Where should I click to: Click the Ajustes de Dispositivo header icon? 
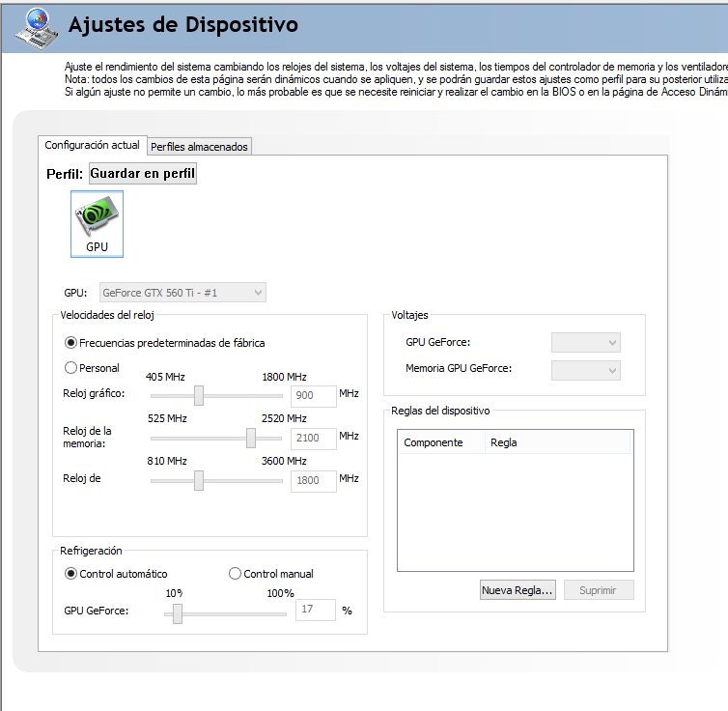[x=35, y=27]
